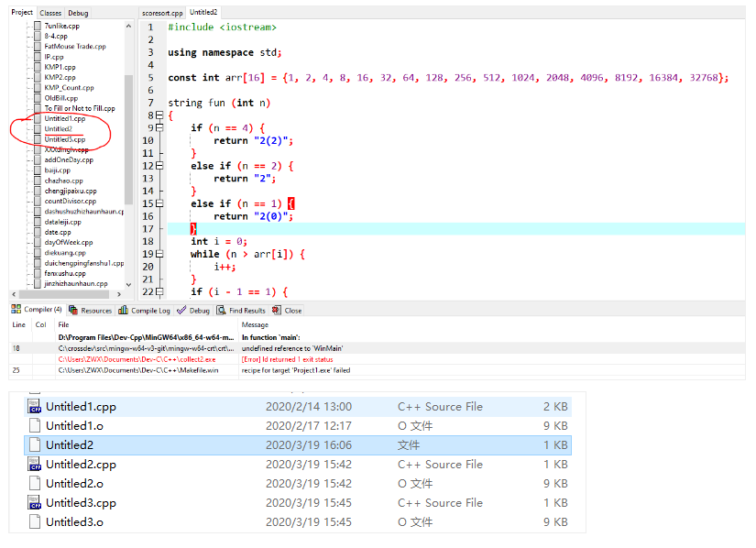Image resolution: width=756 pixels, height=548 pixels.
Task: Select fanxushu.cpp in project tree
Action: [65, 273]
